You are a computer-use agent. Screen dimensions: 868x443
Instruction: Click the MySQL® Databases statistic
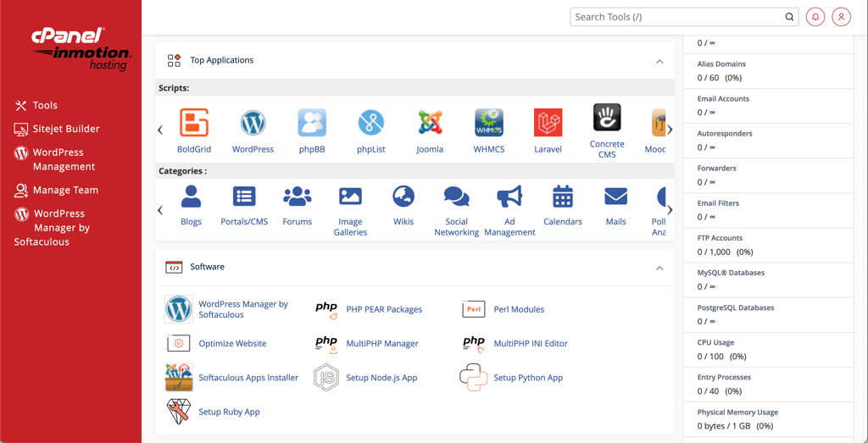tap(769, 280)
